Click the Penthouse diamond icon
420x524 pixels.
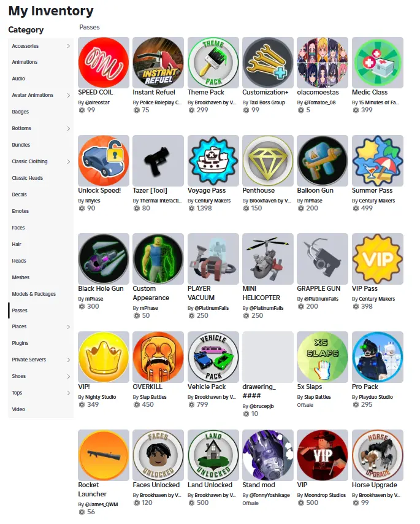(268, 161)
